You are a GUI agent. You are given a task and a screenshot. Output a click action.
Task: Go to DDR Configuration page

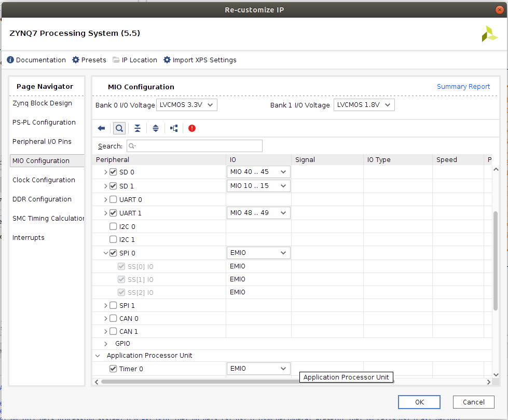(x=42, y=199)
